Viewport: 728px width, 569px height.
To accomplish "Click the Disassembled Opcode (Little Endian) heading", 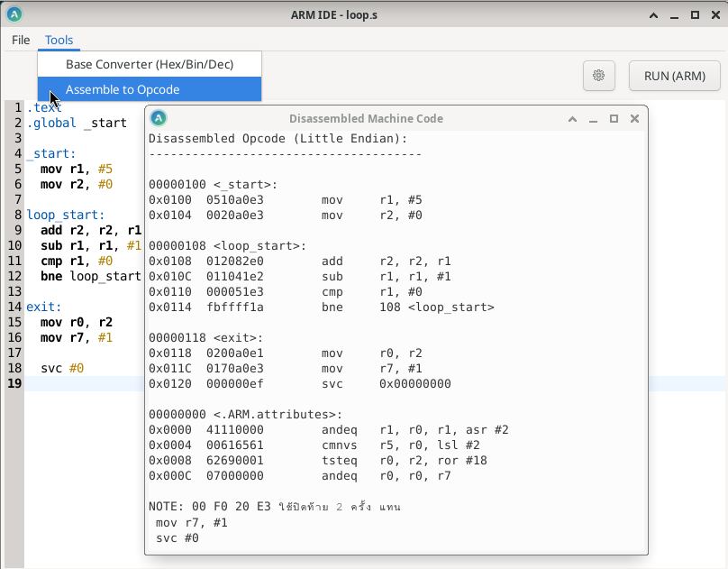I will [x=278, y=139].
